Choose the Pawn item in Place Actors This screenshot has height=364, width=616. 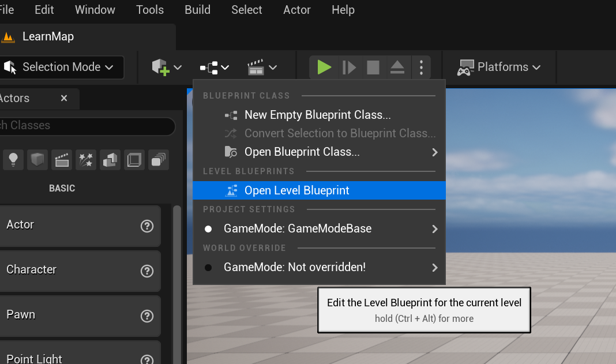80,316
